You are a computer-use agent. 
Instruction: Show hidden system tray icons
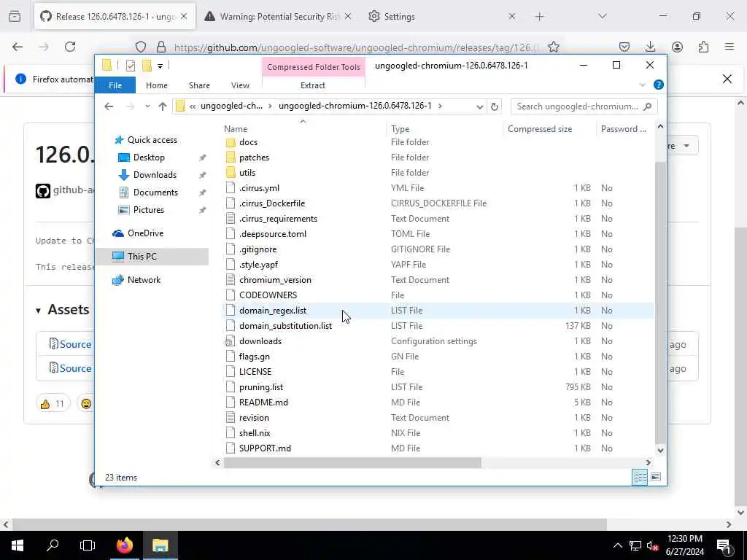617,545
